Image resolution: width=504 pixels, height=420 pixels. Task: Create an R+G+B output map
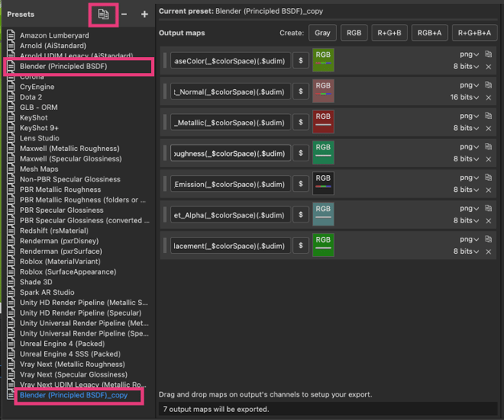click(x=389, y=33)
